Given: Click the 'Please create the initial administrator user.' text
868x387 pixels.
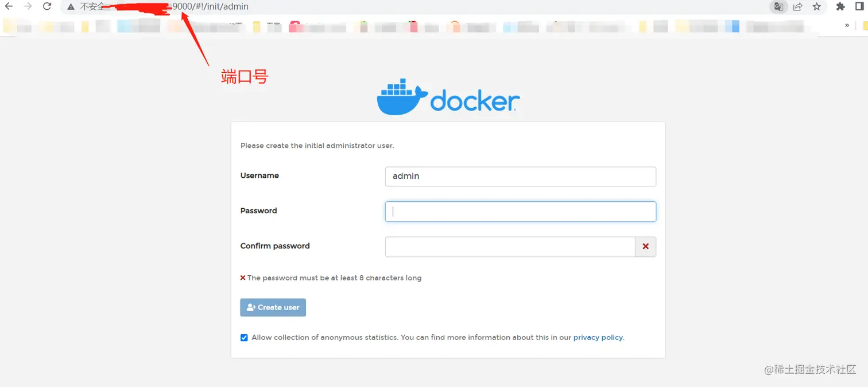Looking at the screenshot, I should click(x=317, y=146).
